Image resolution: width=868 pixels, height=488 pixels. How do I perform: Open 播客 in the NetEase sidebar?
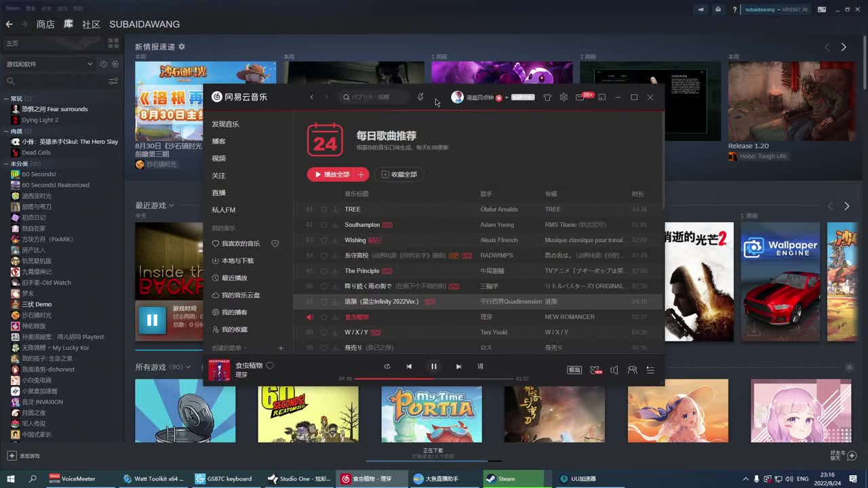[x=218, y=141]
